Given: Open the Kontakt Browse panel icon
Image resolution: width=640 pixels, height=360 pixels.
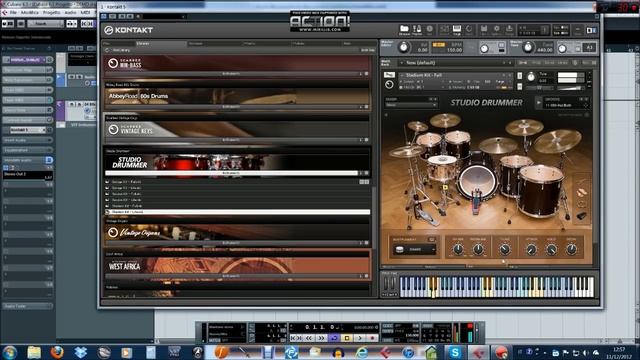Looking at the screenshot, I should point(404,29).
